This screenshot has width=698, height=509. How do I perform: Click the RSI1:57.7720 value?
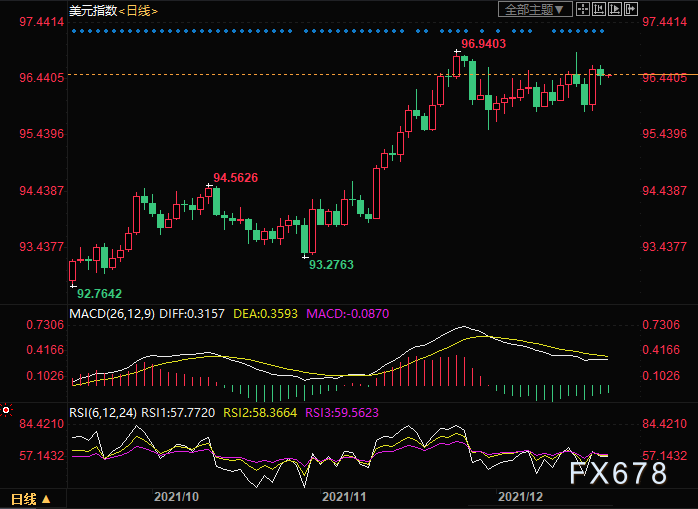coord(178,413)
